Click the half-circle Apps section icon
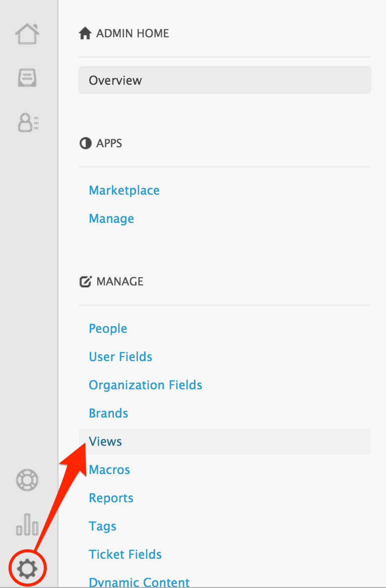Viewport: 386px width, 588px height. [x=86, y=143]
